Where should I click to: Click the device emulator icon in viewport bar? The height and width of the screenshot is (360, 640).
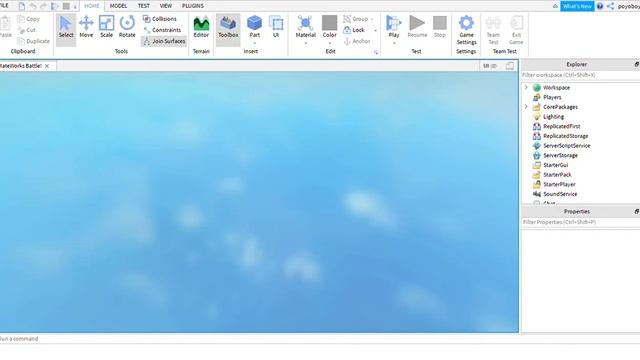[510, 66]
